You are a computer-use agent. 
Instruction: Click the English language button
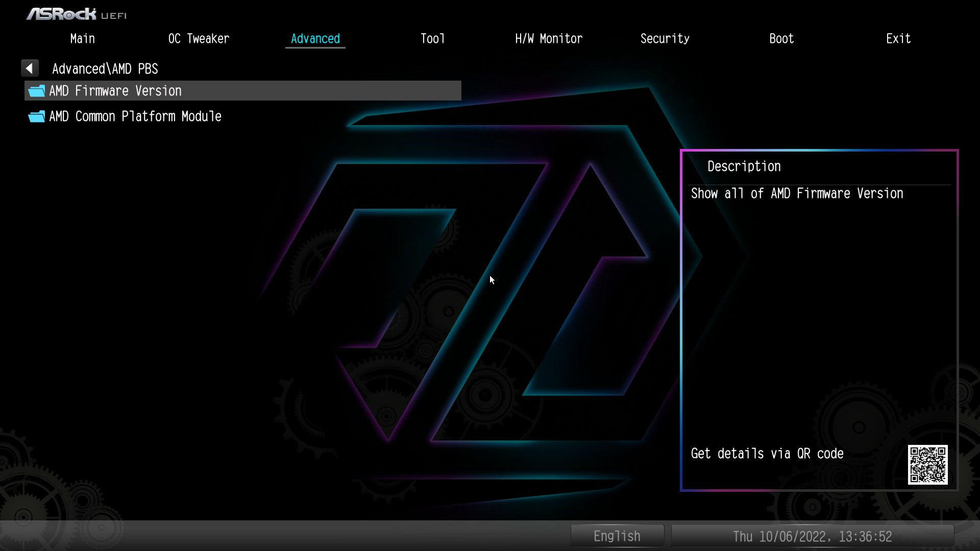[x=617, y=536]
